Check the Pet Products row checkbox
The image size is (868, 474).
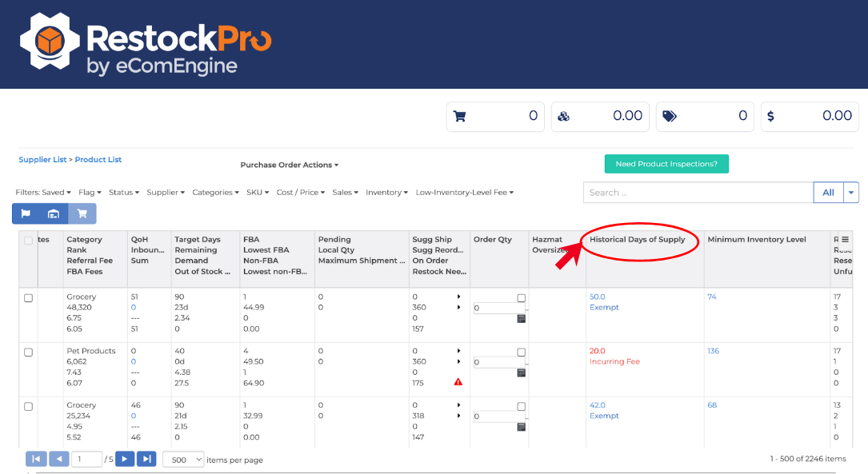[28, 352]
